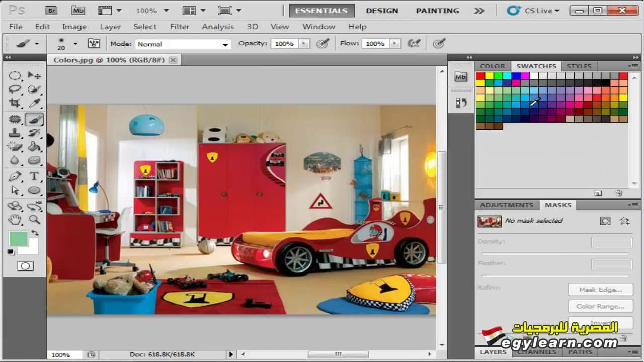
Task: Pick the Eyedropper tool
Action: click(34, 104)
